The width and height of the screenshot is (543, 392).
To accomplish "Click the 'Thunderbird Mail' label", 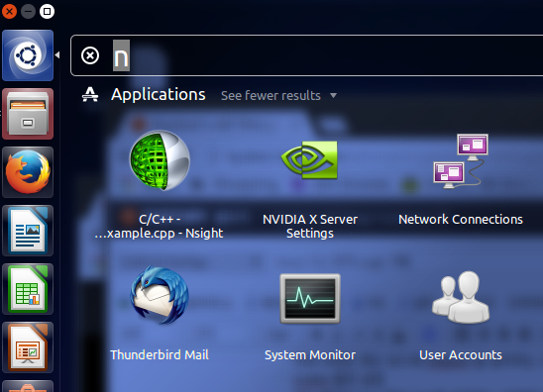I will (x=160, y=355).
